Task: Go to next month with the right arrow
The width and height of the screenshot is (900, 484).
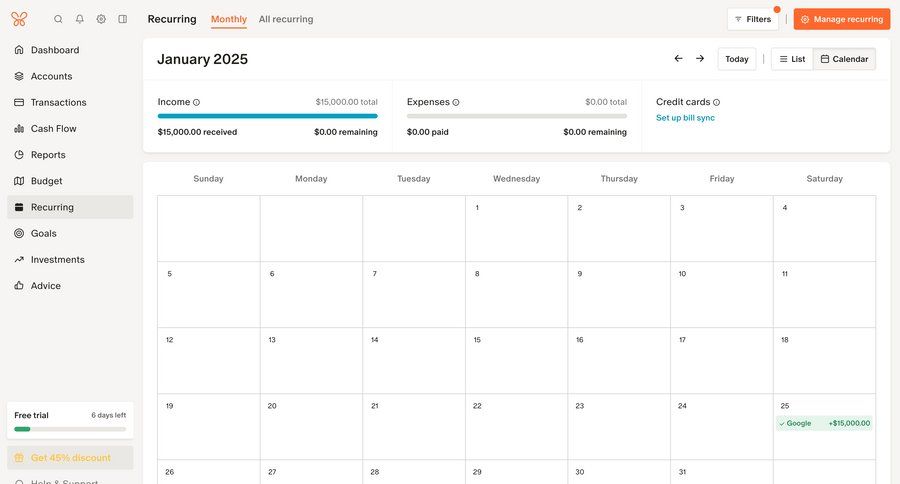Action: pyautogui.click(x=700, y=59)
